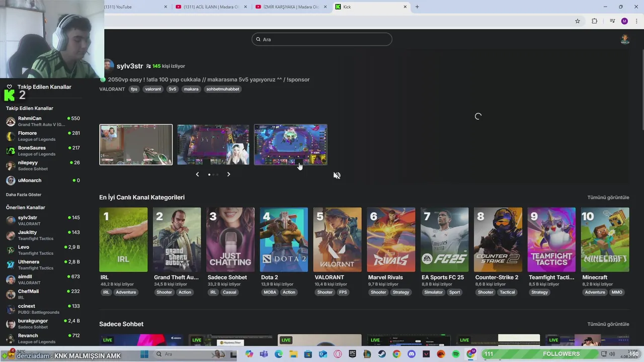Open Uthenera recommended channel
The width and height of the screenshot is (644, 362).
43,264
